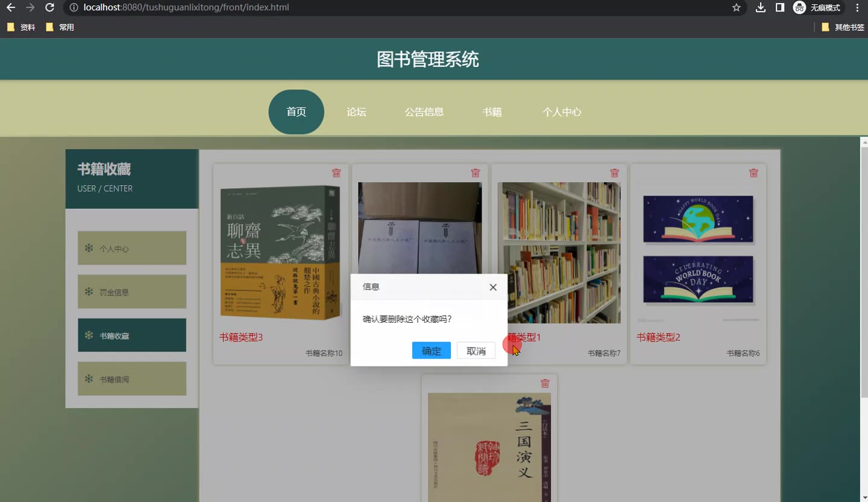868x502 pixels.
Task: Click the trash icon above the boxed-books card
Action: coord(476,173)
